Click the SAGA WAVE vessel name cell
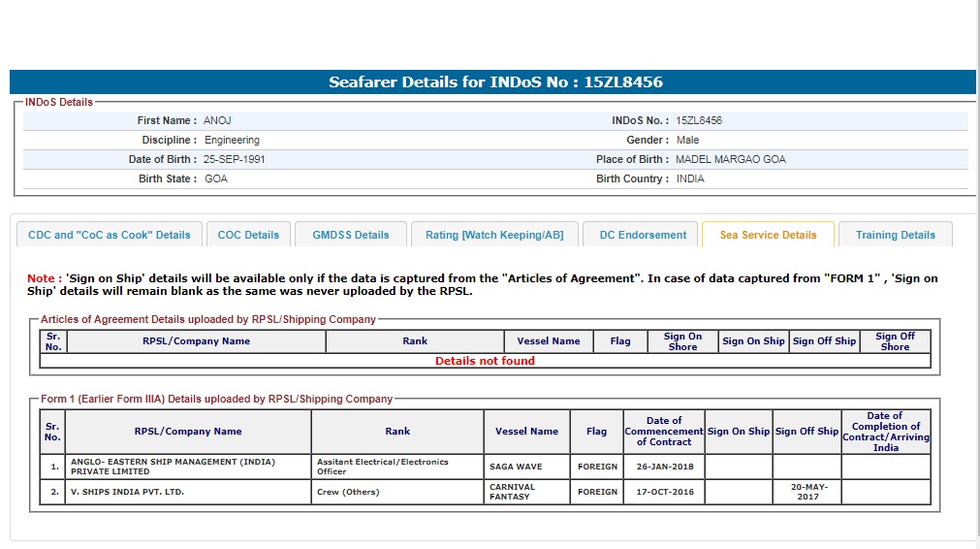980x549 pixels. click(x=516, y=467)
